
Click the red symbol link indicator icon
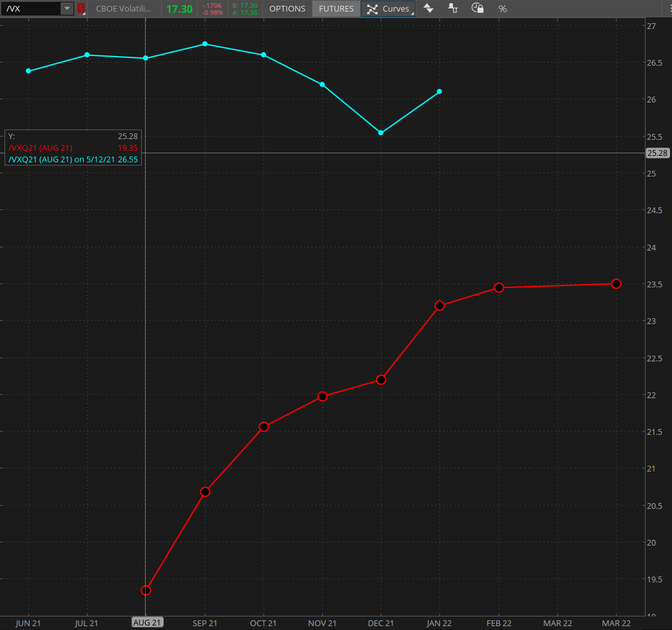[x=81, y=9]
